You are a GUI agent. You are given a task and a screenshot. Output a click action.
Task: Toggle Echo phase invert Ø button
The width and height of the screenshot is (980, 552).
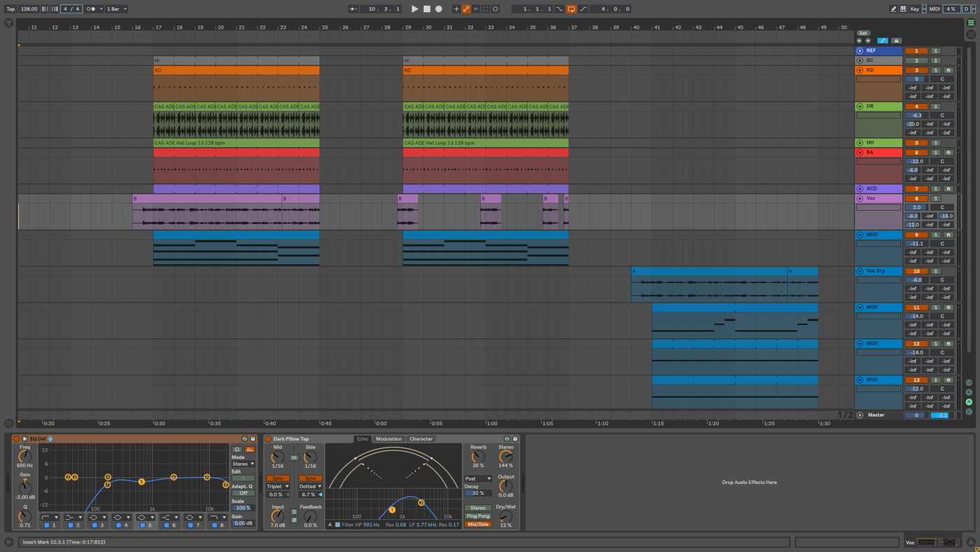[x=294, y=520]
